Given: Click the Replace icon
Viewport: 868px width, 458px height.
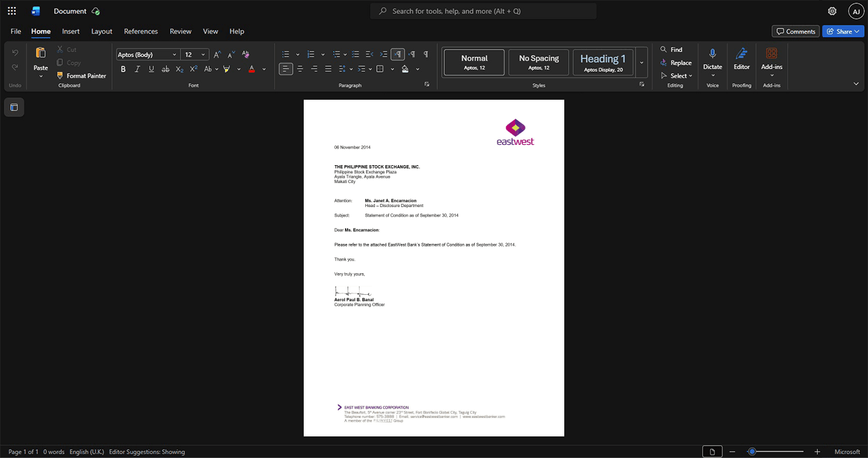Looking at the screenshot, I should [x=663, y=63].
